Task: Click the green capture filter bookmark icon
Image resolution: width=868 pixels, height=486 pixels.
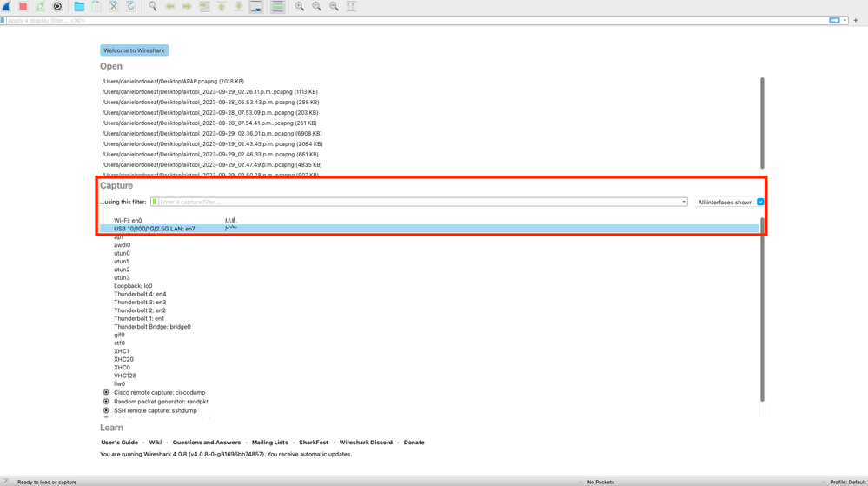Action: [x=155, y=203]
